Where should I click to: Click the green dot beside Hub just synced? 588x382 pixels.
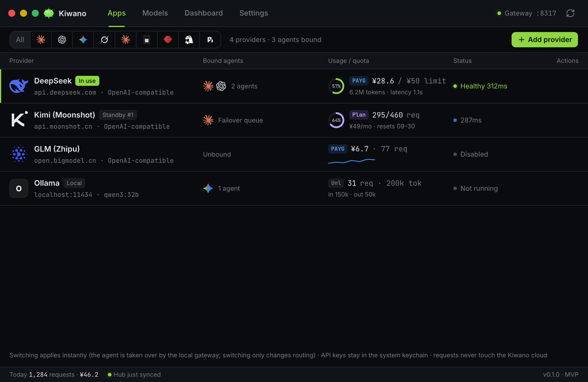click(x=110, y=375)
